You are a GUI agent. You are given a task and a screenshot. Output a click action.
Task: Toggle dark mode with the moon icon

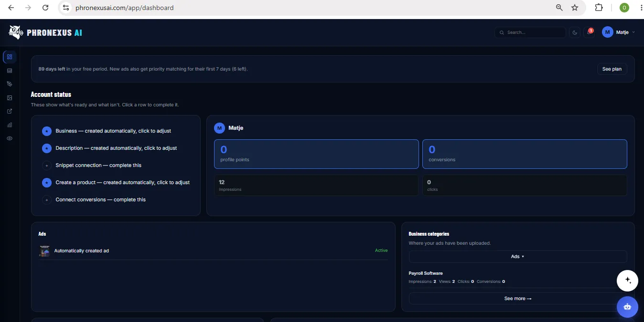click(575, 32)
